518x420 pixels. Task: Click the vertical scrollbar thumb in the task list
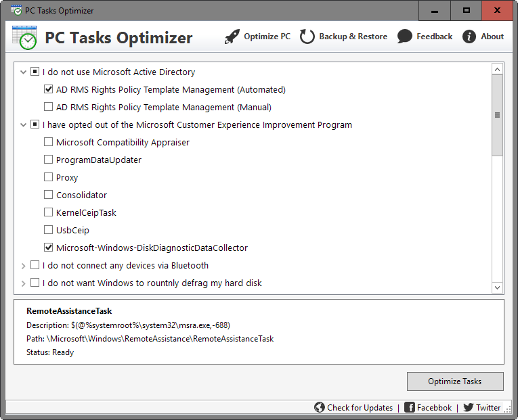point(498,115)
